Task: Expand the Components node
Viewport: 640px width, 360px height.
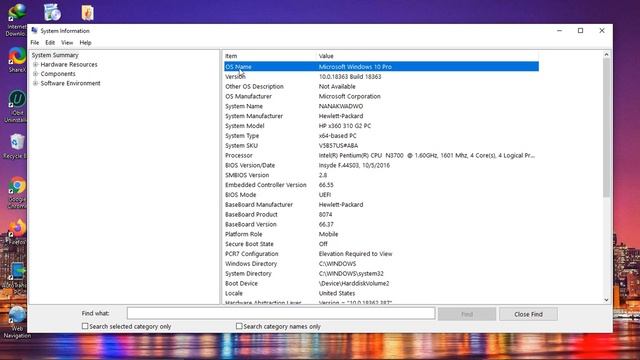Action: tap(36, 74)
